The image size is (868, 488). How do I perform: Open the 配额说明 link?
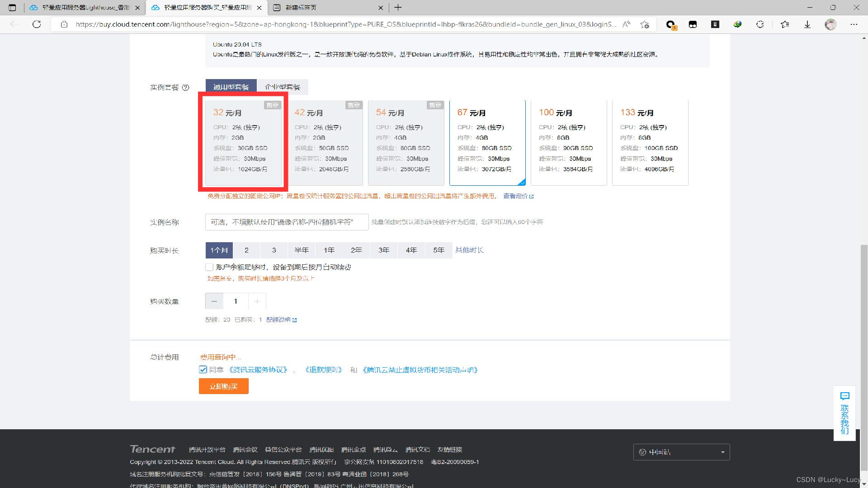[281, 319]
